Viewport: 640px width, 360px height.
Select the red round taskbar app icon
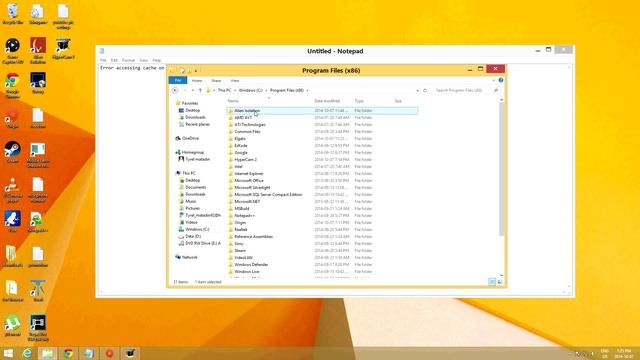click(x=109, y=353)
